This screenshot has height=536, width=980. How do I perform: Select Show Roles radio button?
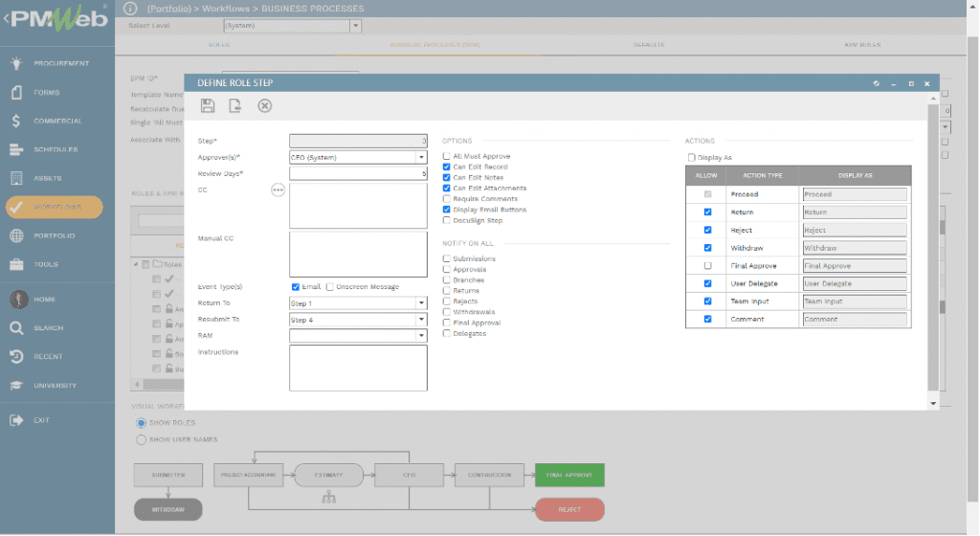(x=142, y=423)
